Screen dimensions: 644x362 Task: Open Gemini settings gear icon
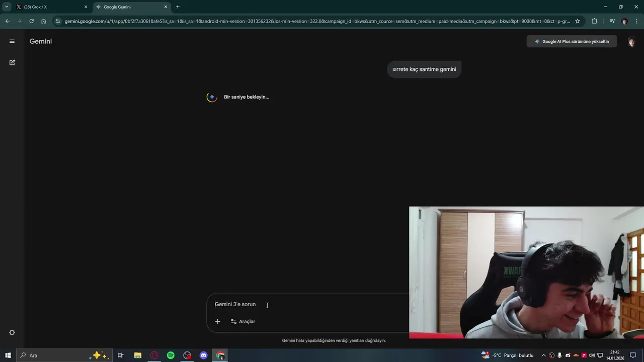point(12,333)
